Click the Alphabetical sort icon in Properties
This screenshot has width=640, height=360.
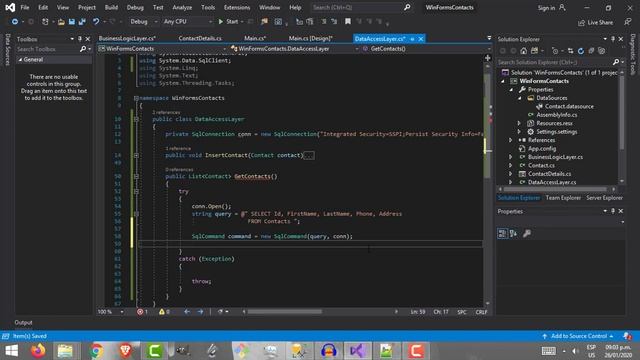tap(513, 233)
